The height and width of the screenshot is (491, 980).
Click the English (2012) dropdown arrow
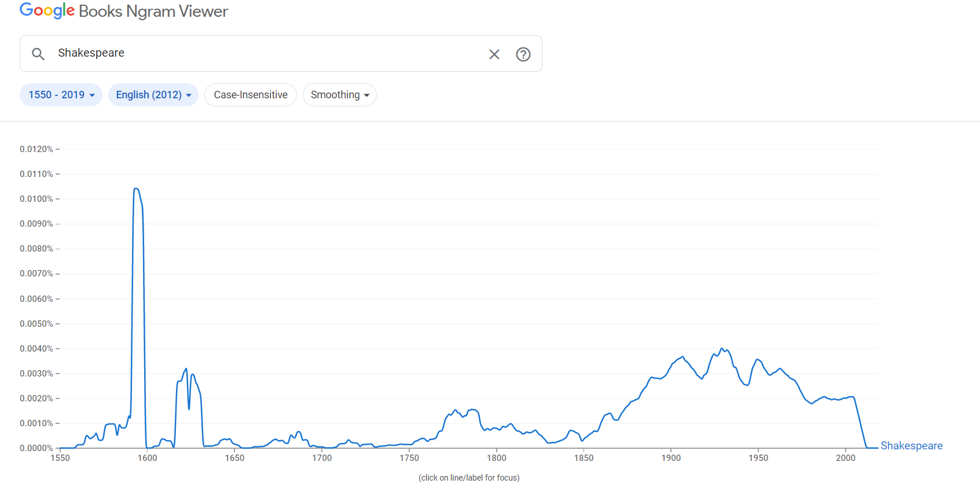(189, 95)
